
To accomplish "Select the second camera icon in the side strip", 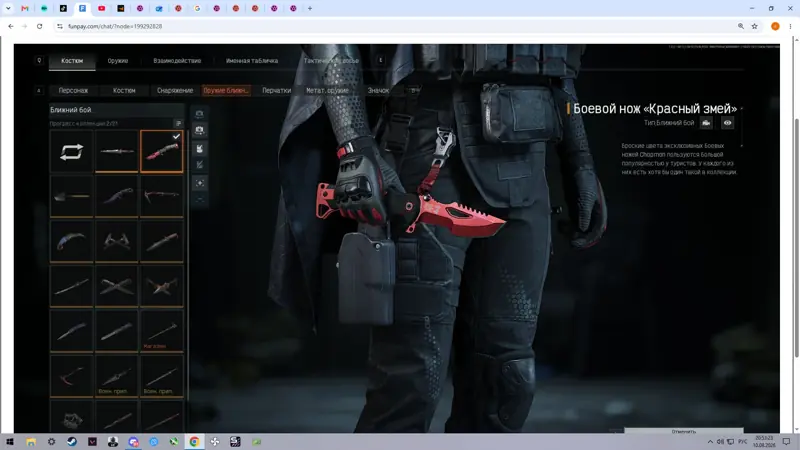I will (x=199, y=131).
